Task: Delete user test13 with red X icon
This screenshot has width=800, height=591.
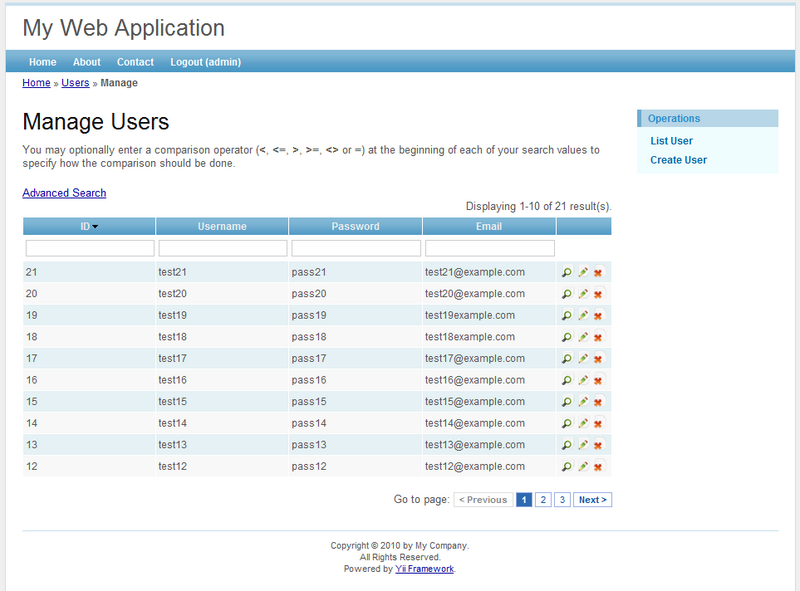Action: 598,445
